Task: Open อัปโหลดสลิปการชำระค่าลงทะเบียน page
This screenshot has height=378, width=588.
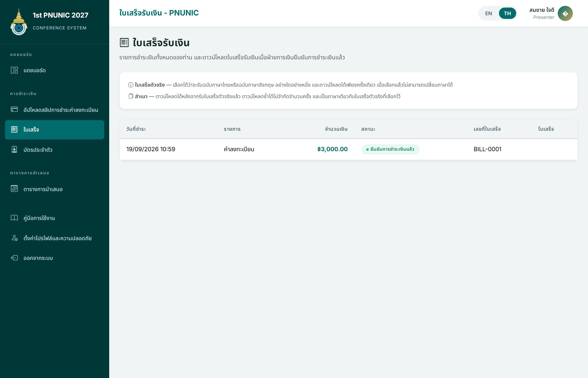Action: coord(55,110)
